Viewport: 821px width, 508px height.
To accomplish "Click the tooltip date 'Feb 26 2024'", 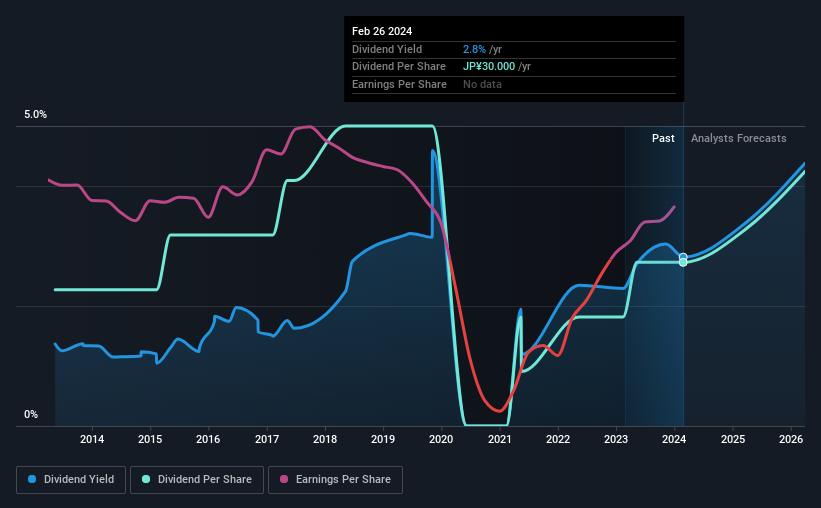I will (382, 31).
